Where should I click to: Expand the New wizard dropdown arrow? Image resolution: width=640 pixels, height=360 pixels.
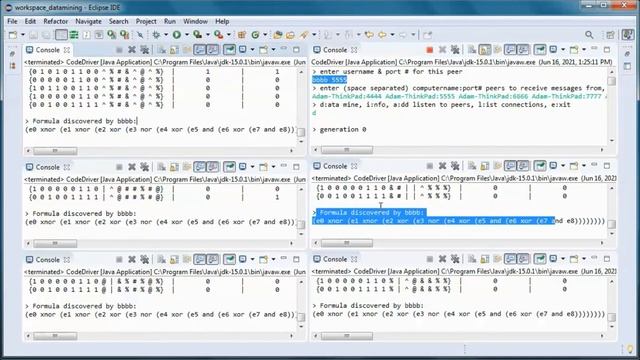[23, 35]
